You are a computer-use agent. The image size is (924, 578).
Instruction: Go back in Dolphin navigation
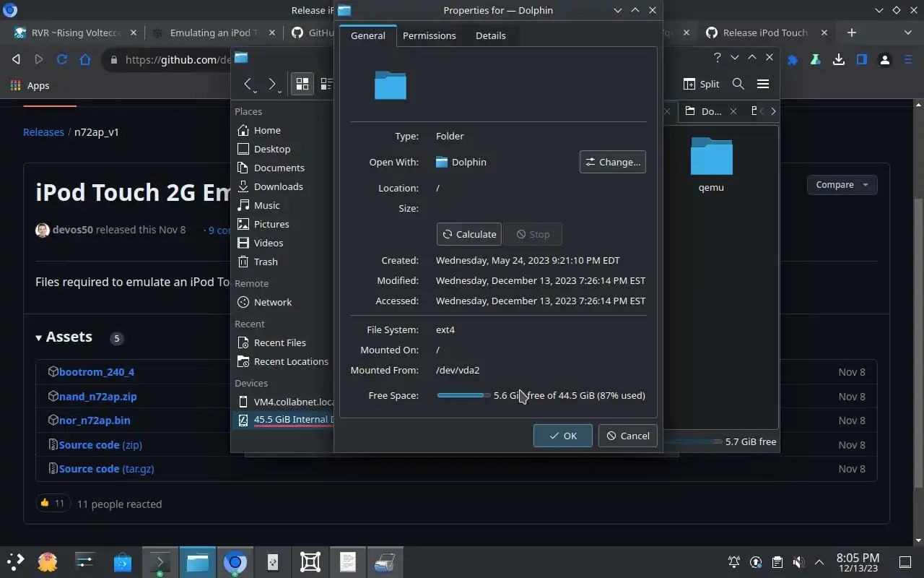tap(248, 85)
